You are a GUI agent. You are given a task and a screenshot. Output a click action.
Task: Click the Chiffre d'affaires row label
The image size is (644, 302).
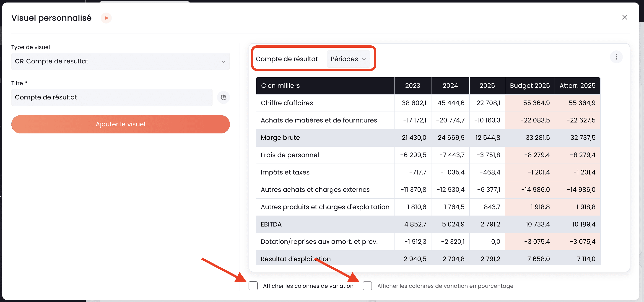click(x=287, y=103)
